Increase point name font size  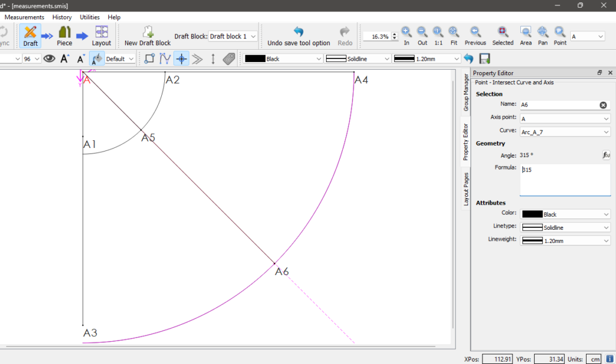click(x=65, y=58)
